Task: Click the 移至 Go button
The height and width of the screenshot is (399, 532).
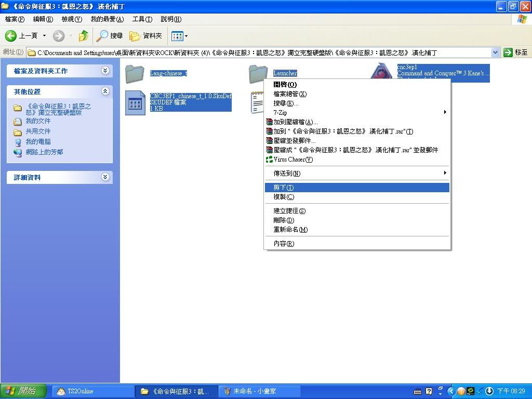Action: (516, 52)
